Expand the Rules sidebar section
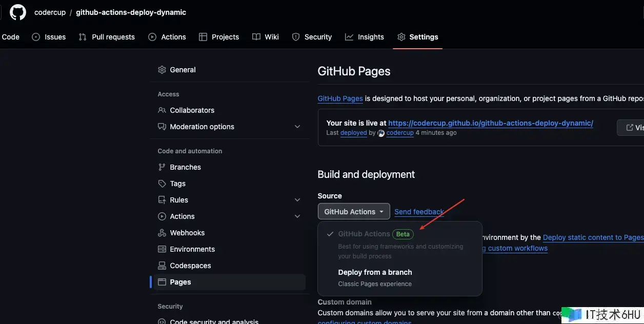This screenshot has height=324, width=644. click(297, 200)
